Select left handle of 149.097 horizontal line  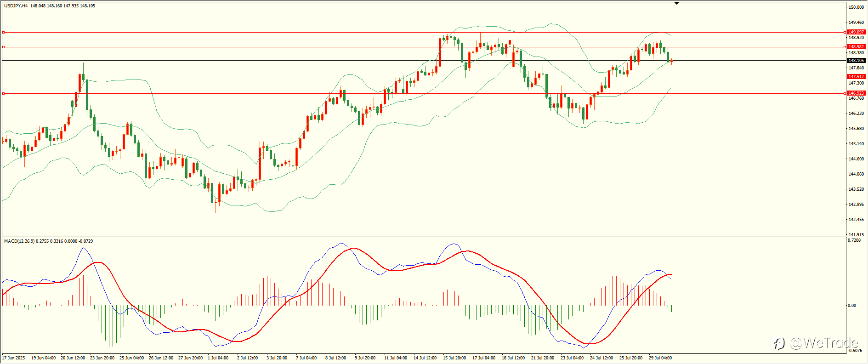3,33
